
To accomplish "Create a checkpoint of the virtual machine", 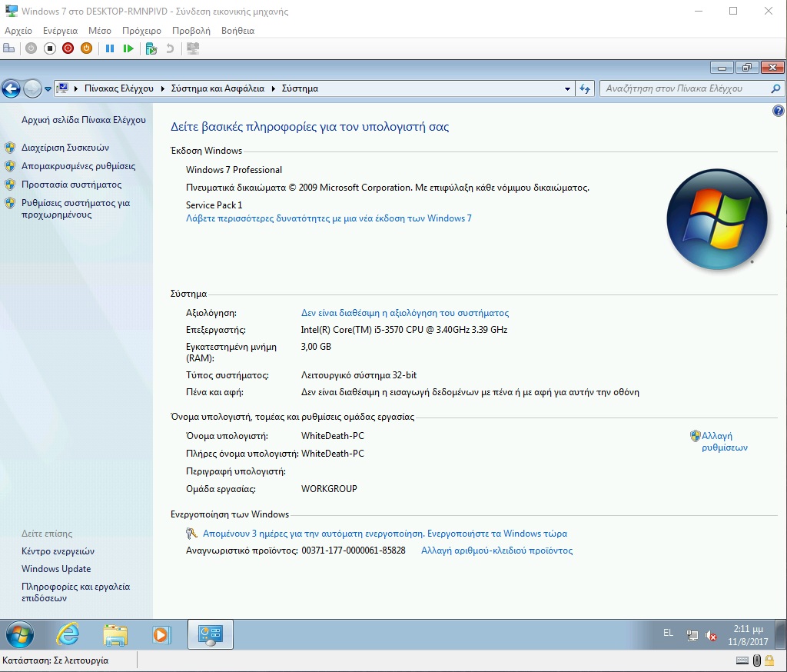I will tap(151, 48).
